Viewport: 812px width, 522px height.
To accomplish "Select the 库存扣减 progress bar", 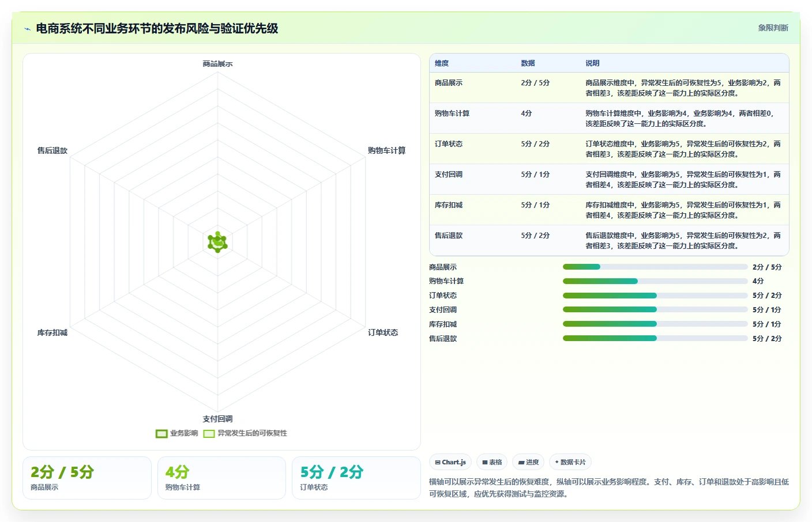I will pos(655,324).
